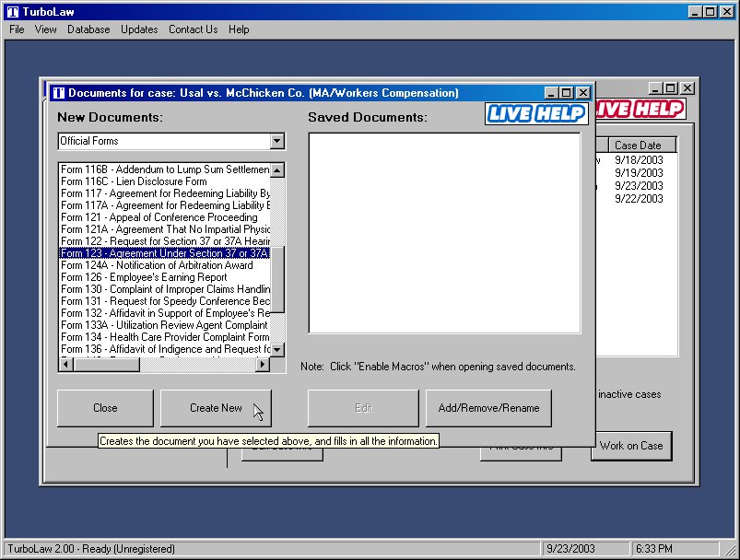Select Form 116C - Lien Disclosure Form
This screenshot has height=560, width=740.
[165, 181]
